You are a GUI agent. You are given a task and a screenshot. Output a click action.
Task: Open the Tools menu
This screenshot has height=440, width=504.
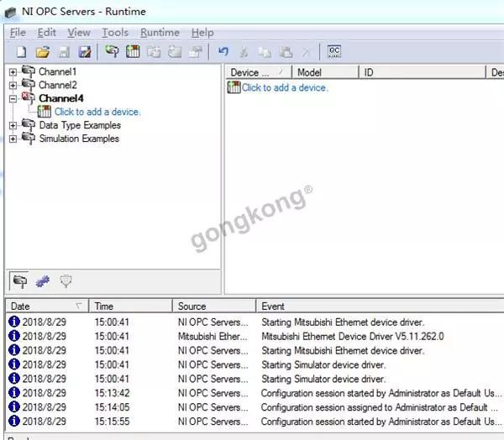(115, 33)
